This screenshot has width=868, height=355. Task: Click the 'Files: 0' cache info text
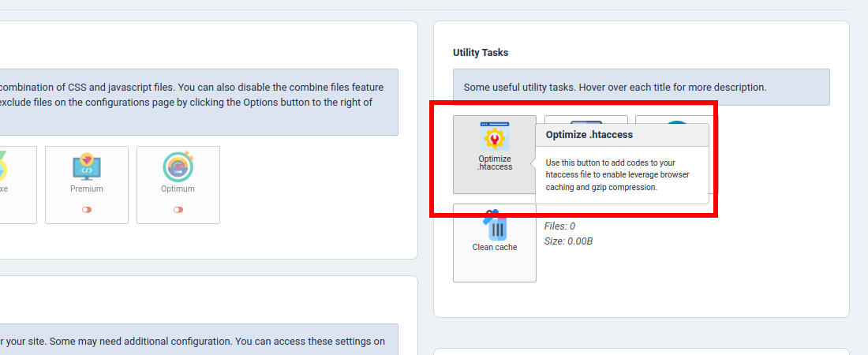point(559,226)
